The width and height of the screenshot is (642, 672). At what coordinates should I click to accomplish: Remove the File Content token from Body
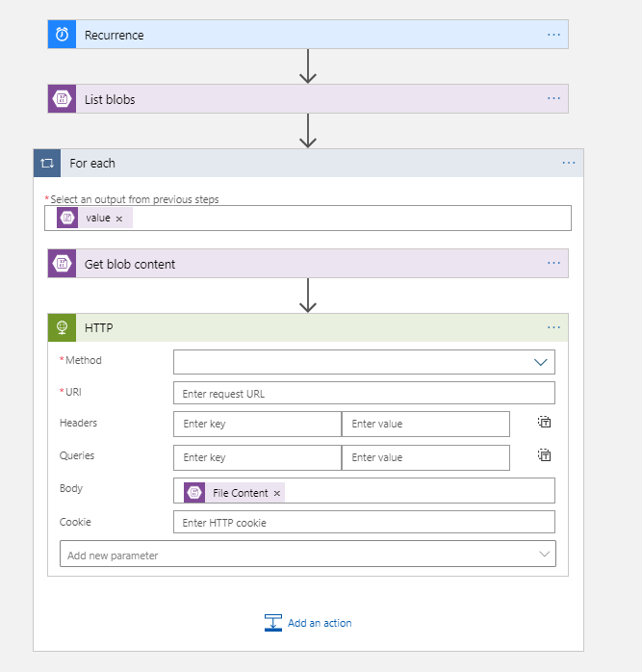click(x=277, y=493)
